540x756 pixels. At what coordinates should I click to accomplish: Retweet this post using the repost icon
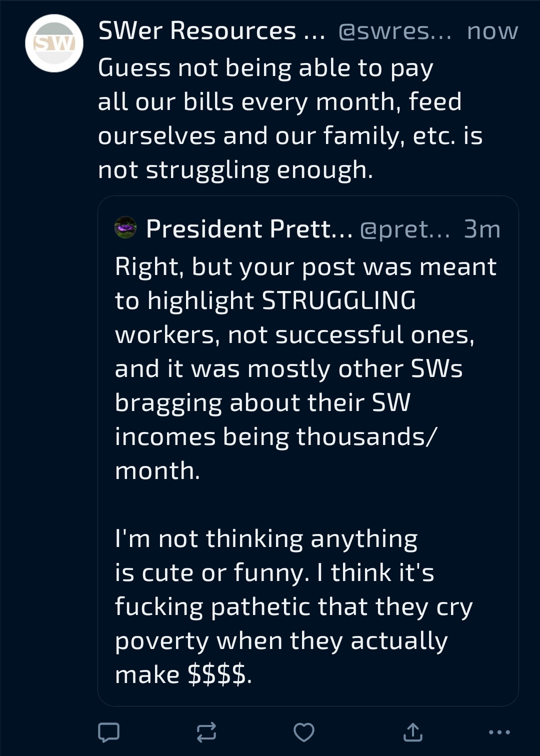[206, 732]
